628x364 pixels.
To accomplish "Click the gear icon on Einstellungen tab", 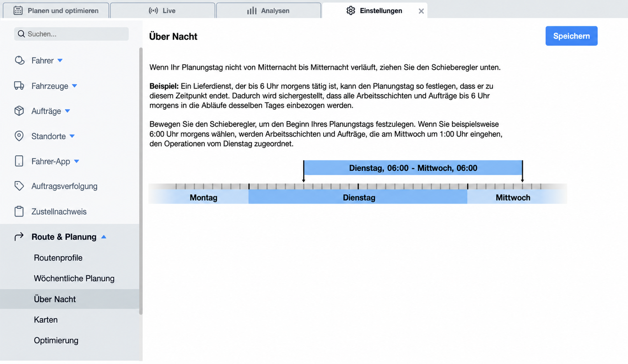I will point(351,10).
